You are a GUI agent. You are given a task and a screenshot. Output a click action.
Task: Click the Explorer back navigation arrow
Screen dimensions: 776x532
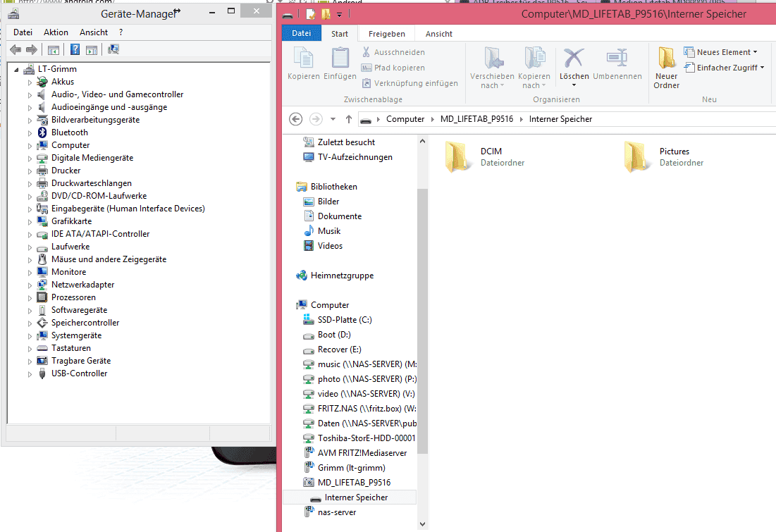click(x=295, y=119)
